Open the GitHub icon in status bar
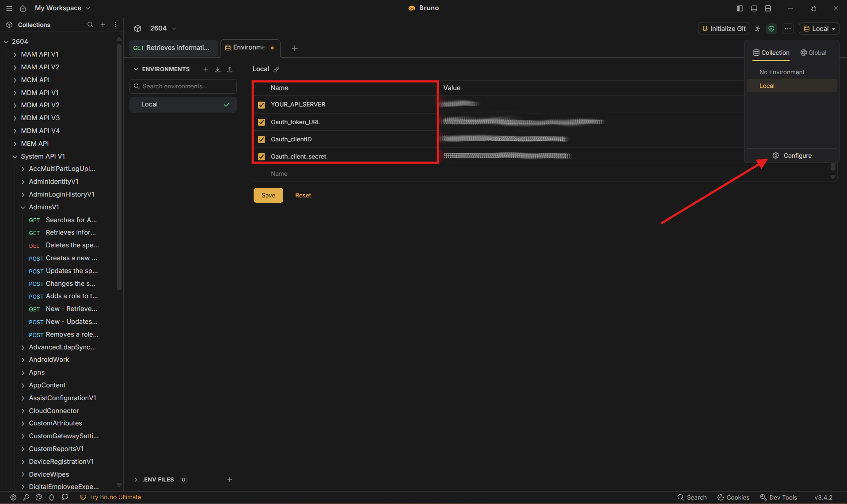The width and height of the screenshot is (847, 504). [x=65, y=497]
